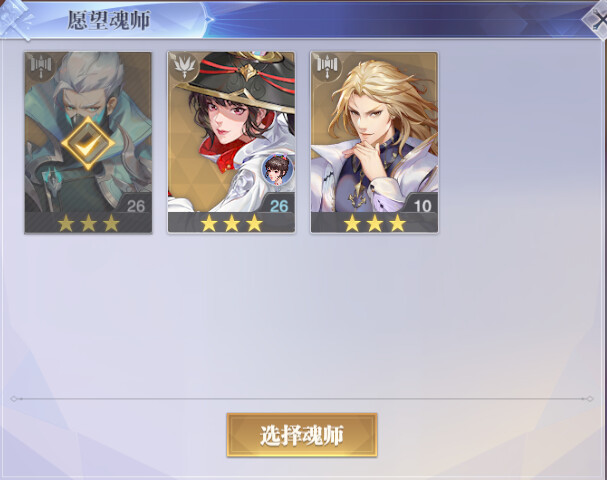Select the black-hat female soul master card

pyautogui.click(x=231, y=142)
